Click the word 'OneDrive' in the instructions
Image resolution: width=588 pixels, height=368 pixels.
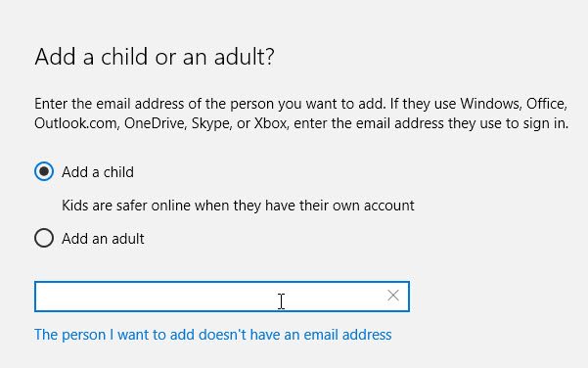[156, 123]
